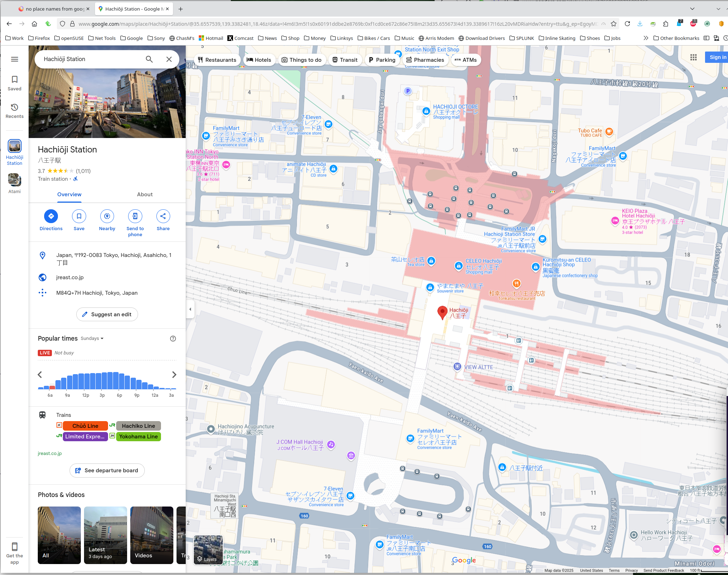This screenshot has height=575, width=728.
Task: Click animate Hachiōji CD store marker
Action: [333, 169]
